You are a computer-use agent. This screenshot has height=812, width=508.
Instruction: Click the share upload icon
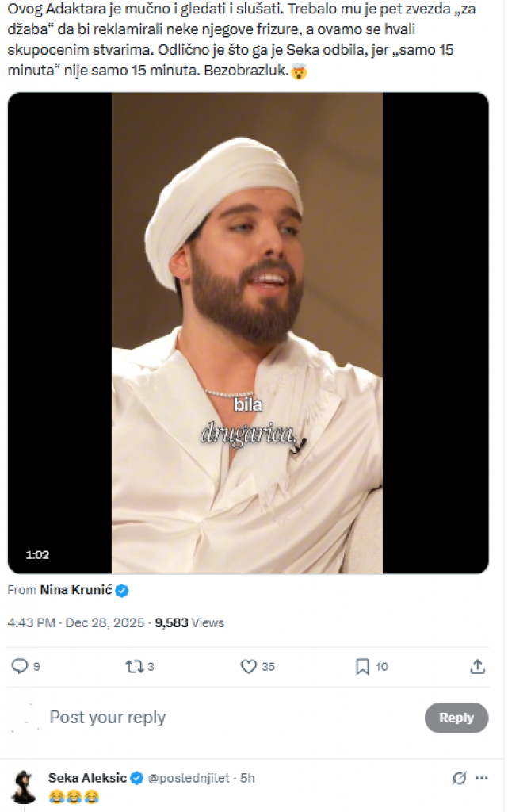click(477, 667)
